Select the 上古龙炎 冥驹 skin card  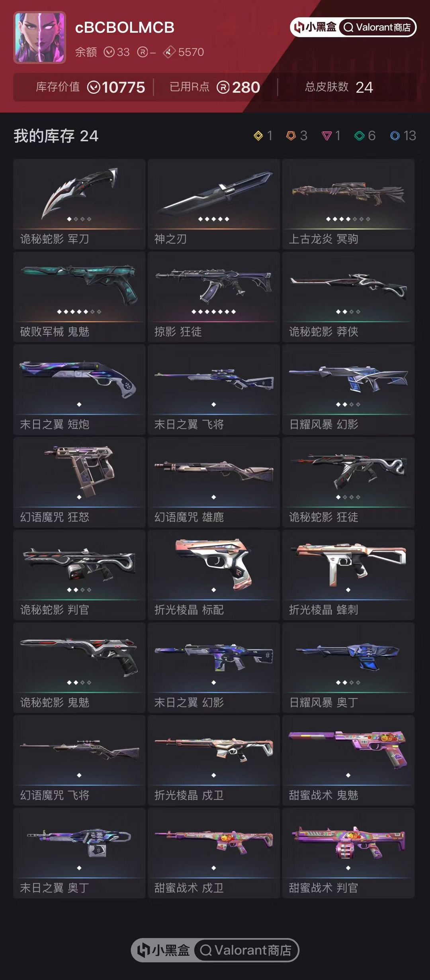[348, 204]
